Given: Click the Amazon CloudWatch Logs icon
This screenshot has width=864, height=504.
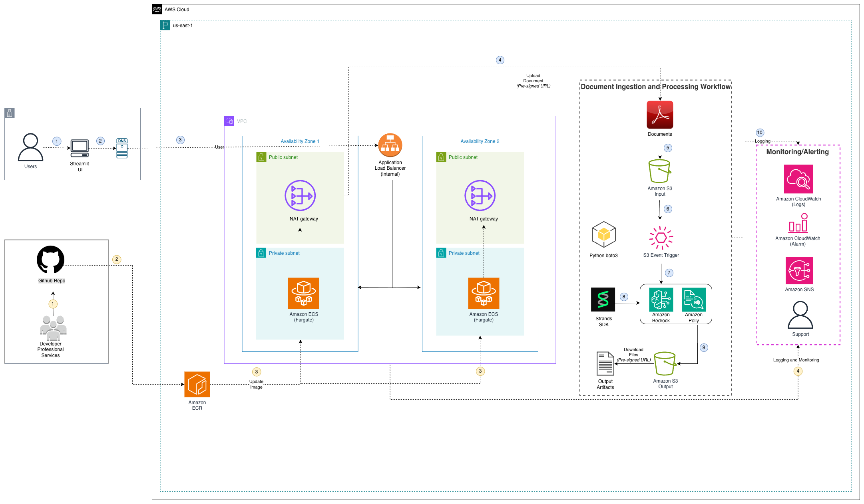Looking at the screenshot, I should [798, 179].
